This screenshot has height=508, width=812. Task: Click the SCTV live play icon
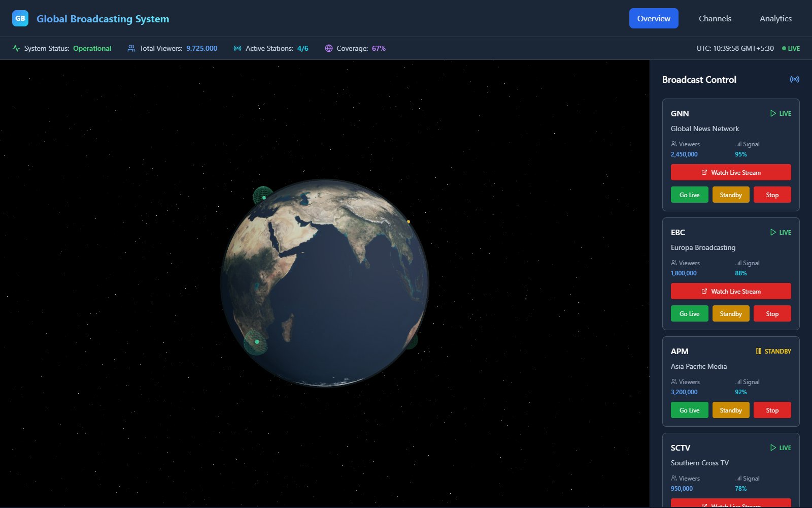[x=773, y=448]
